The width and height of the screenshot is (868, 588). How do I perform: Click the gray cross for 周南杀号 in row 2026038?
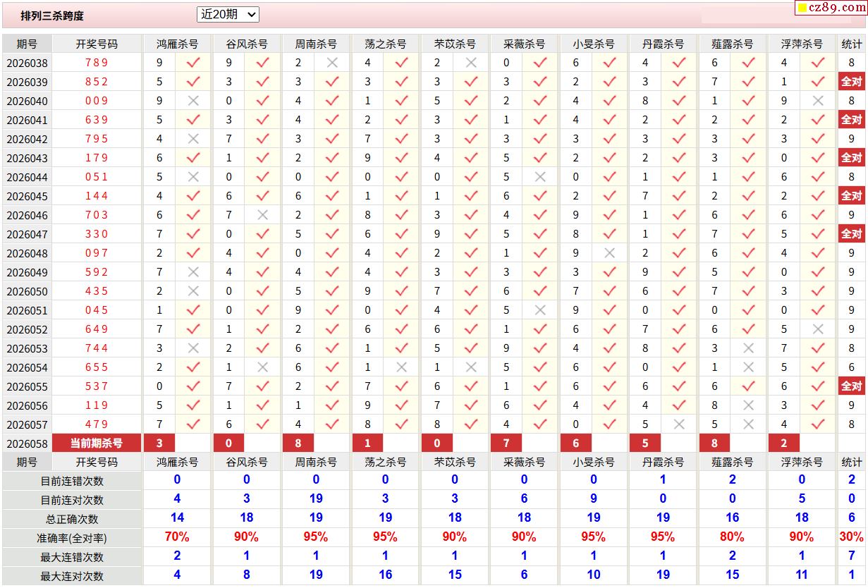(x=332, y=63)
